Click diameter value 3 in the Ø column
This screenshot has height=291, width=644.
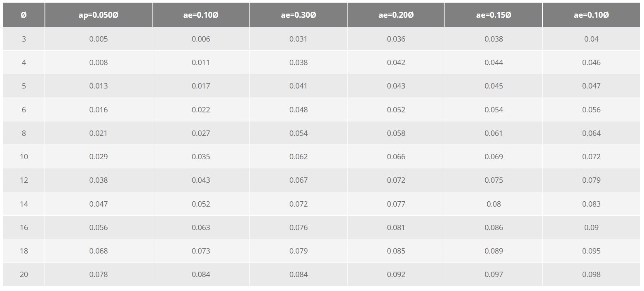[x=24, y=39]
